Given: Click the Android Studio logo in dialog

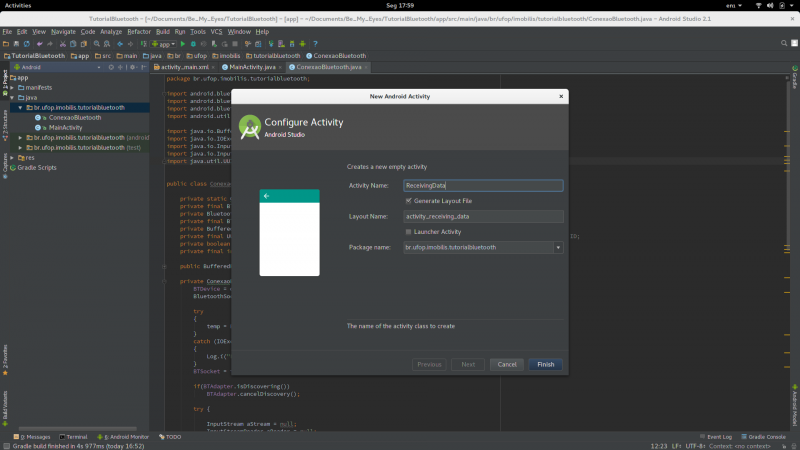Looking at the screenshot, I should (248, 125).
